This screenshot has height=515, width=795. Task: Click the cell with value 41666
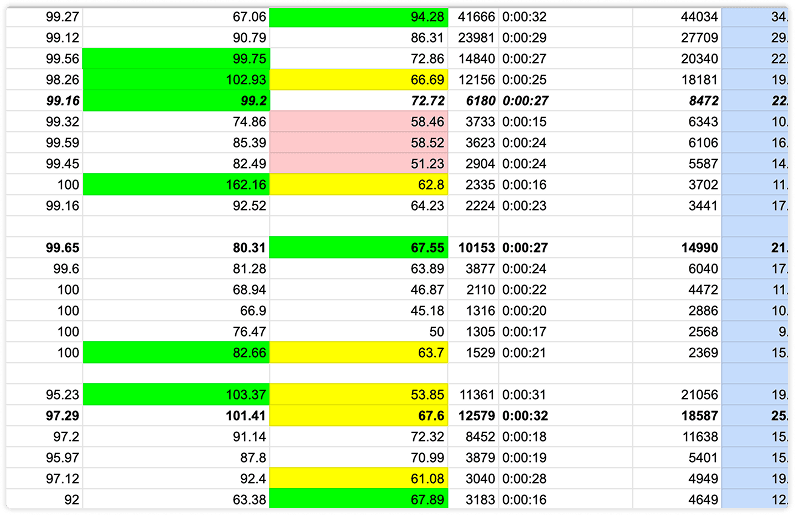pyautogui.click(x=472, y=17)
